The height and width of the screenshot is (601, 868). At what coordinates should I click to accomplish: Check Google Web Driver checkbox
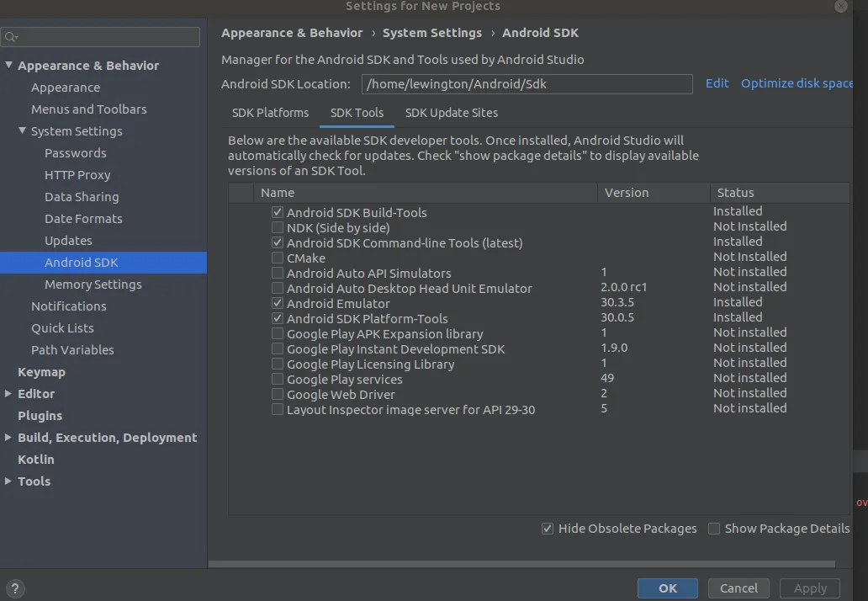[278, 394]
